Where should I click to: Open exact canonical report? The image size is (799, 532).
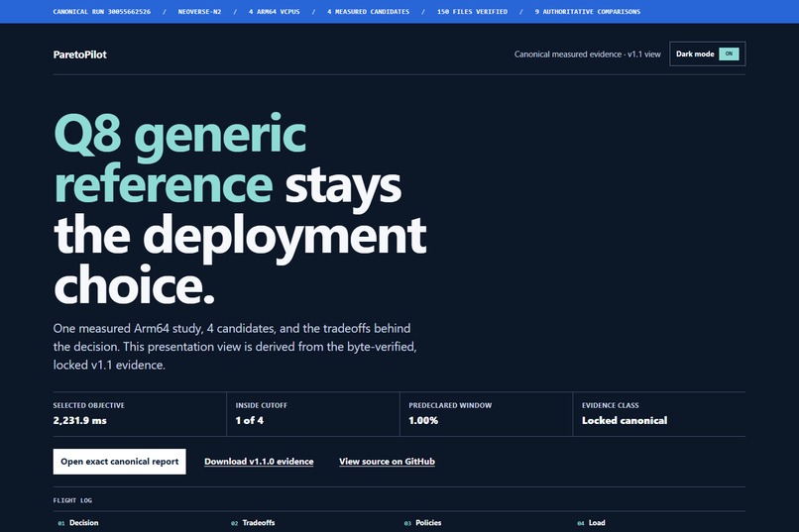pyautogui.click(x=119, y=462)
